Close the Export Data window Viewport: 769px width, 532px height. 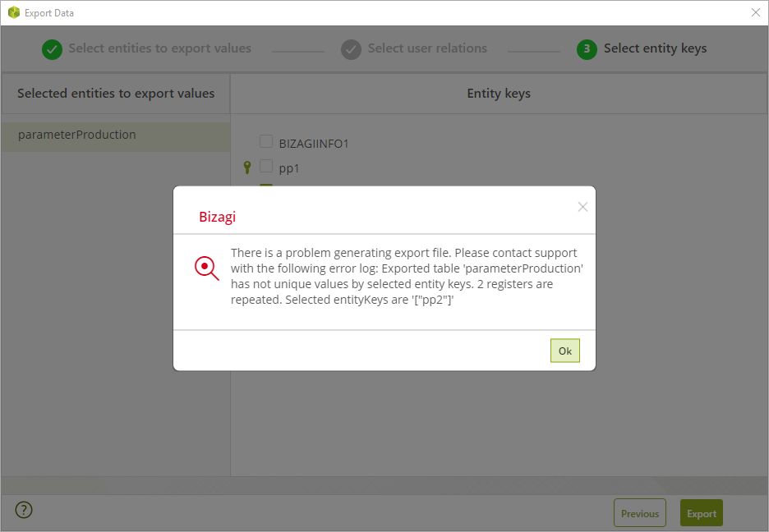[756, 13]
